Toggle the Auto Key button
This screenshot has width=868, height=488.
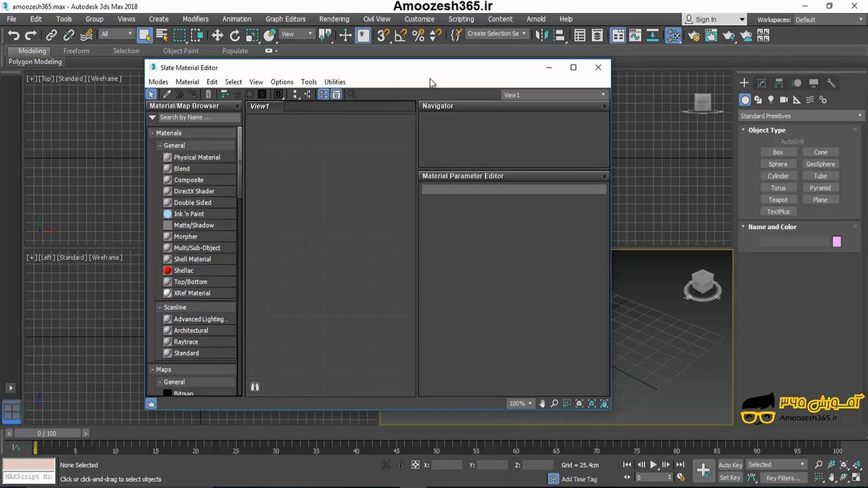[x=730, y=465]
